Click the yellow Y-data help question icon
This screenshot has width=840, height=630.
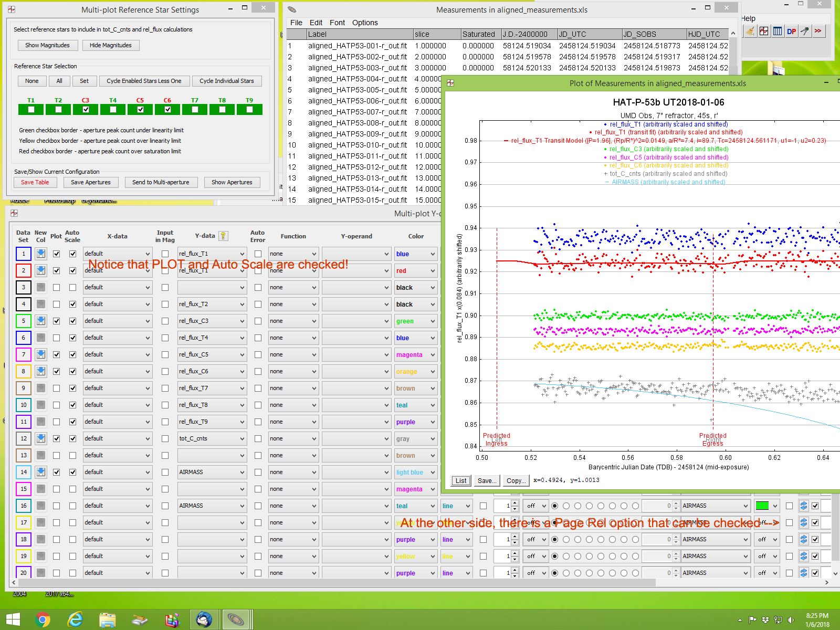[x=223, y=236]
